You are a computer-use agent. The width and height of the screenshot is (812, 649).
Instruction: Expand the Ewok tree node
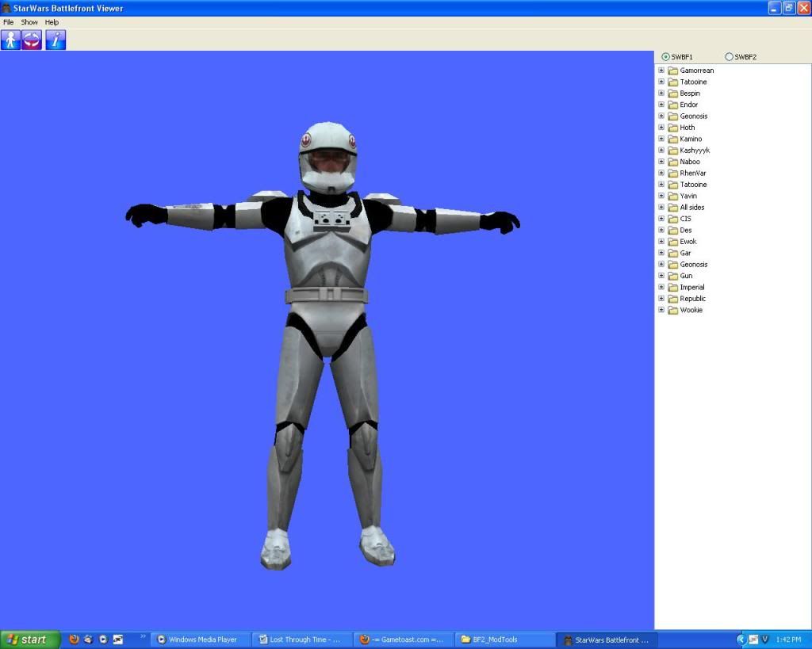click(x=661, y=241)
